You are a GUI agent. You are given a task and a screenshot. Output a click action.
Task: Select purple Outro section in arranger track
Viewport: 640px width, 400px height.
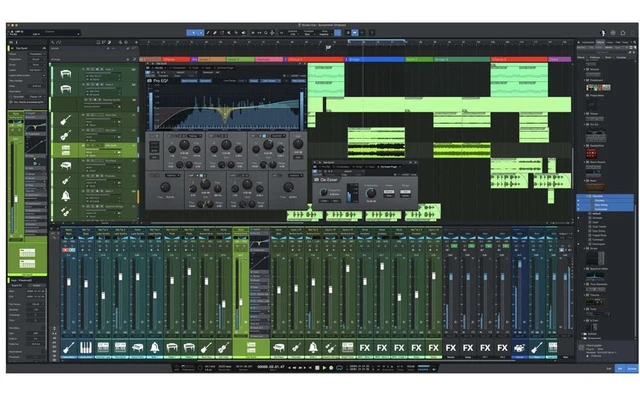559,59
